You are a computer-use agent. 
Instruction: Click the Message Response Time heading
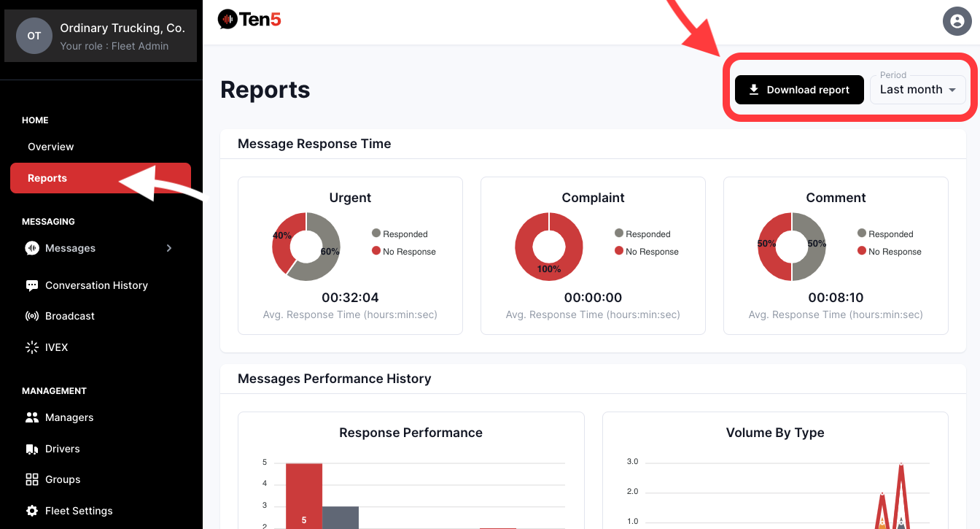(314, 144)
